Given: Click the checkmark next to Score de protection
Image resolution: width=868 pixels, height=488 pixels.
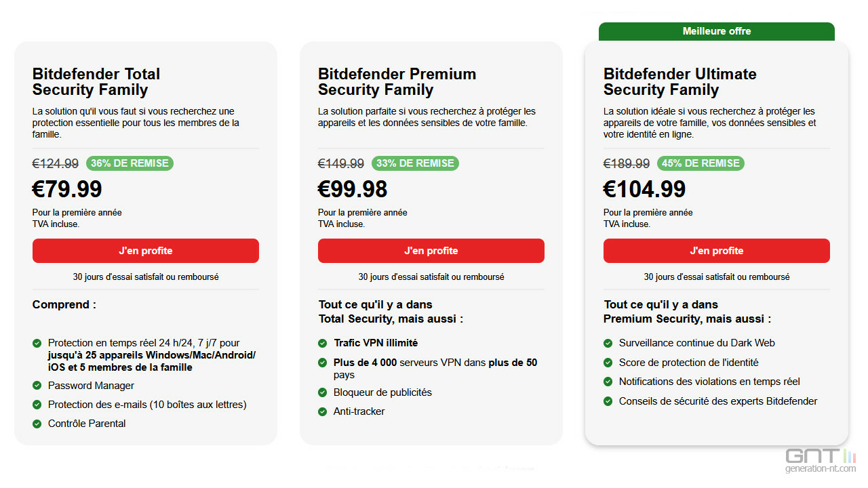Looking at the screenshot, I should 608,363.
